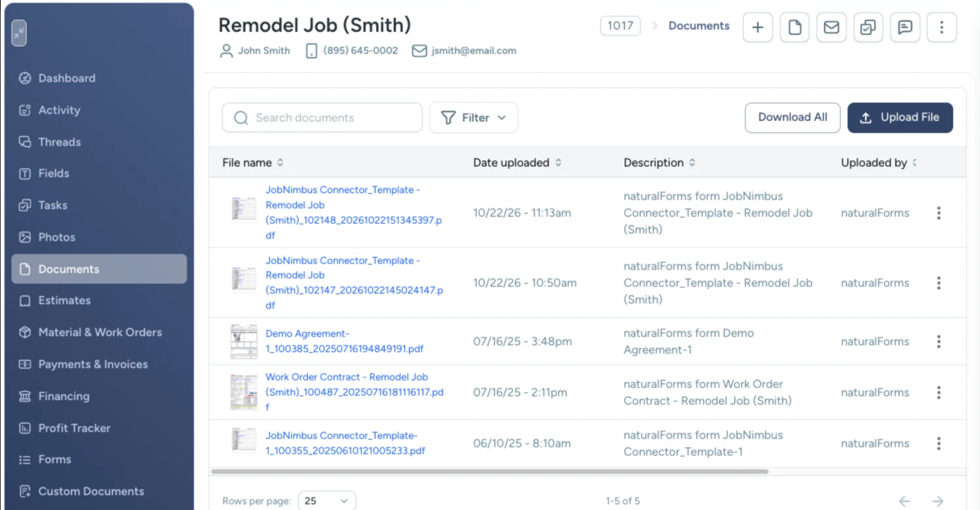Viewport: 980px width, 510px height.
Task: Click the Payments & Invoices money icon
Action: point(25,364)
